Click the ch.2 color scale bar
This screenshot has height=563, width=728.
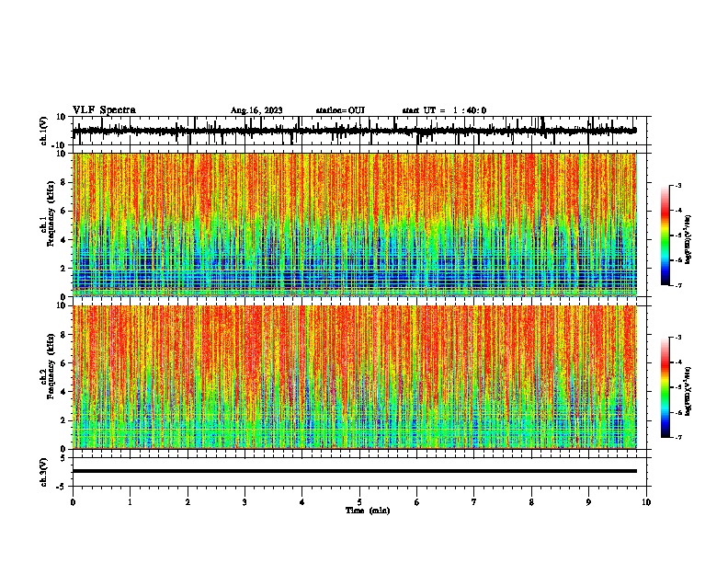pyautogui.click(x=665, y=387)
